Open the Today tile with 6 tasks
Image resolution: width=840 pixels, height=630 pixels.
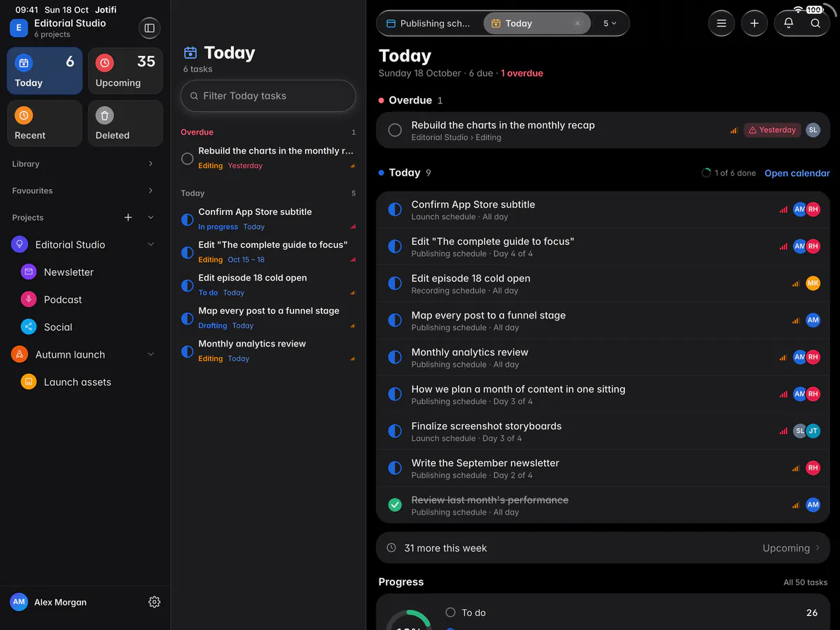click(45, 71)
